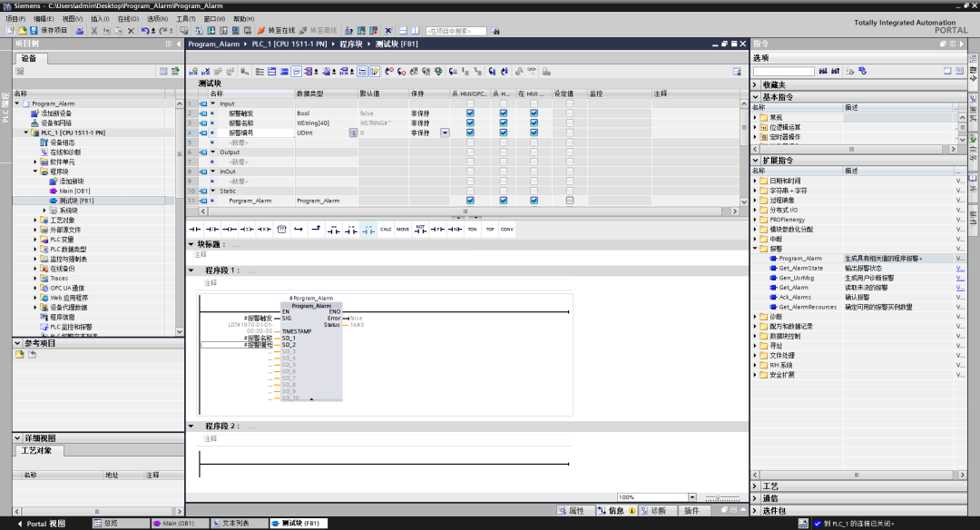
Task: Click the insert network icon
Action: [x=193, y=72]
